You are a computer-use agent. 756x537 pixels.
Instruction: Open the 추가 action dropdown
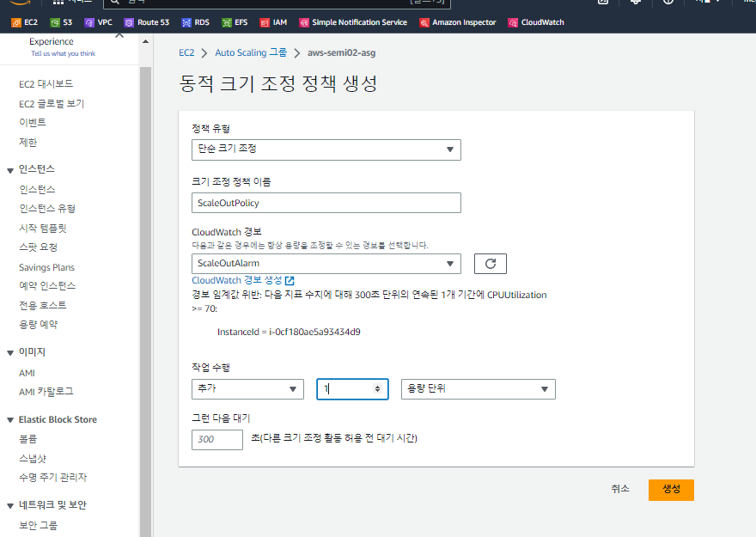[247, 389]
